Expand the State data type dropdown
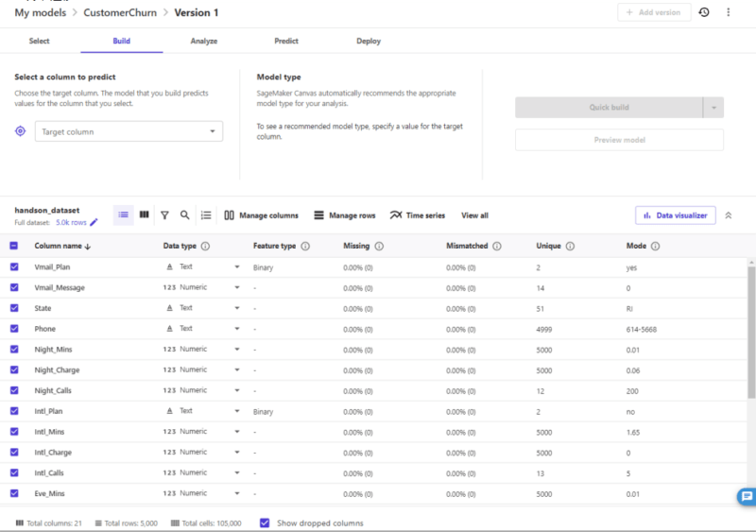Screen dimensions: 756x532 [237, 308]
